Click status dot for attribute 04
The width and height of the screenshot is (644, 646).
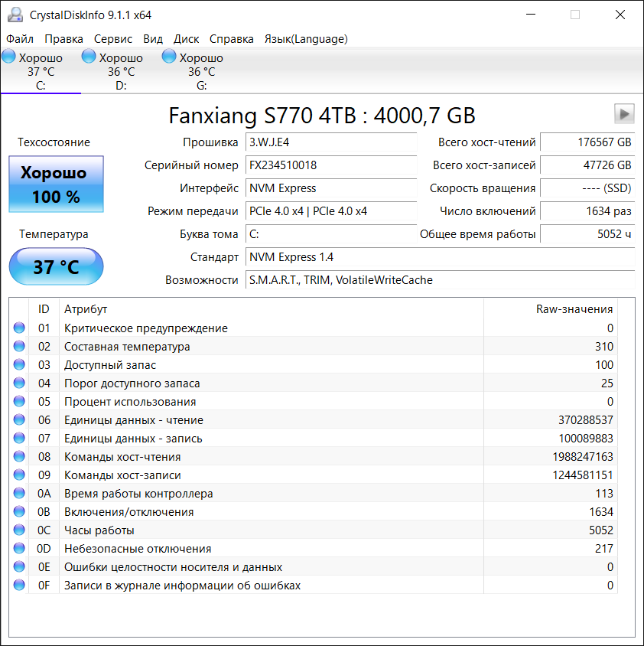(19, 383)
